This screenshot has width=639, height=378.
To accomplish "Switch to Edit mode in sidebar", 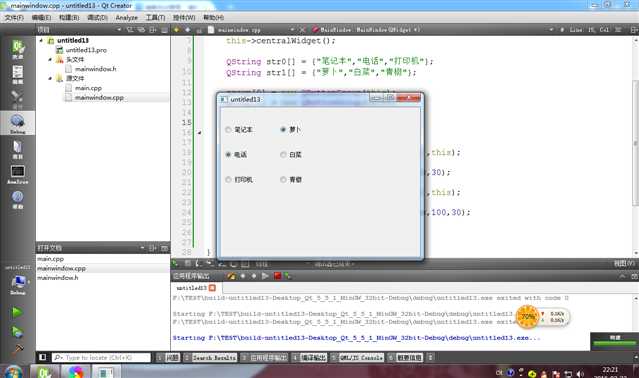I will 18,75.
